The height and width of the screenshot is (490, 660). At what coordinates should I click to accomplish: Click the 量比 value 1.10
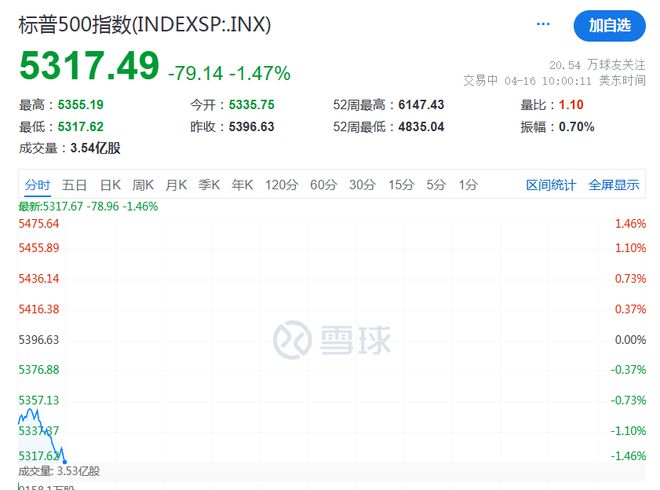571,105
